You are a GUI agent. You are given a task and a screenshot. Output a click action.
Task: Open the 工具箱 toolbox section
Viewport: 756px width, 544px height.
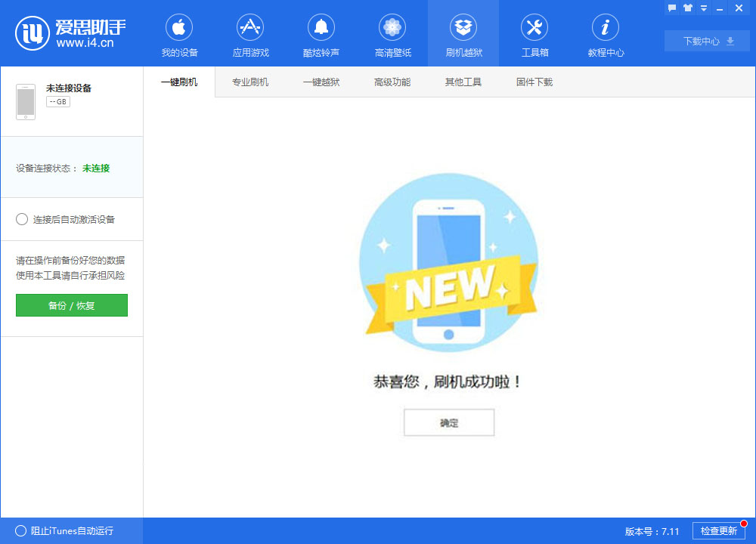[534, 34]
